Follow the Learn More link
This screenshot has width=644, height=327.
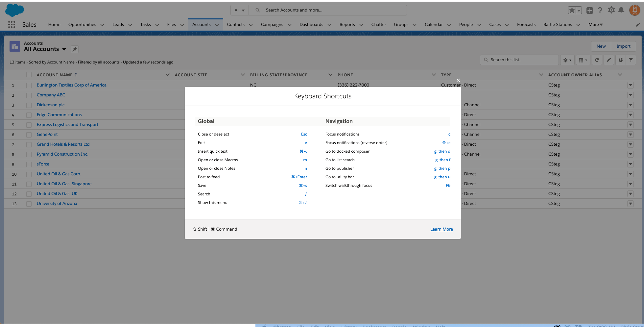click(441, 229)
